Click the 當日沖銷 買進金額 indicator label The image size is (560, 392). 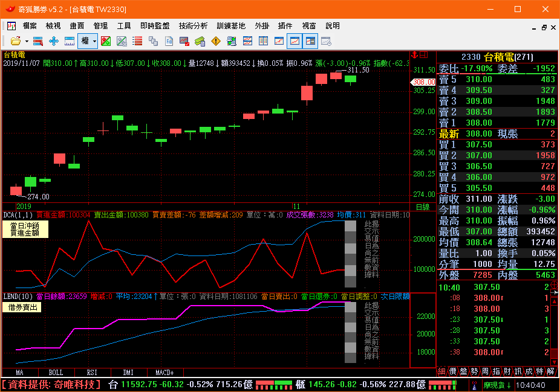point(25,230)
